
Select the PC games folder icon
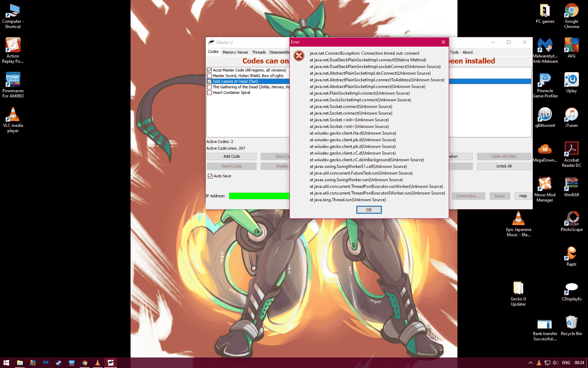[545, 14]
